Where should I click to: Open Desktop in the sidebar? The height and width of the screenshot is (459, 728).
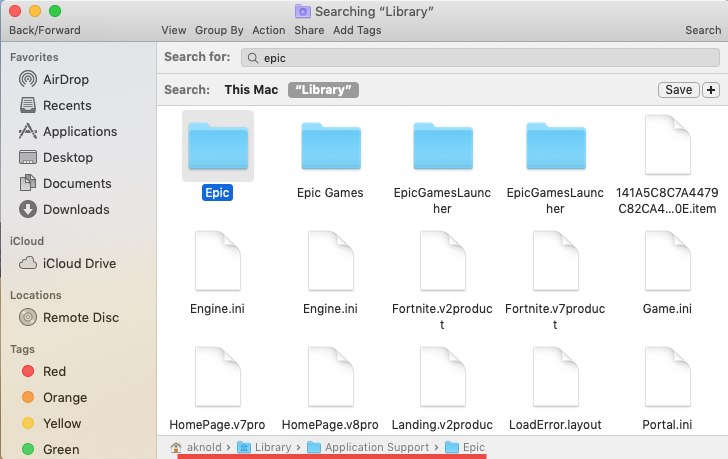tap(56, 157)
